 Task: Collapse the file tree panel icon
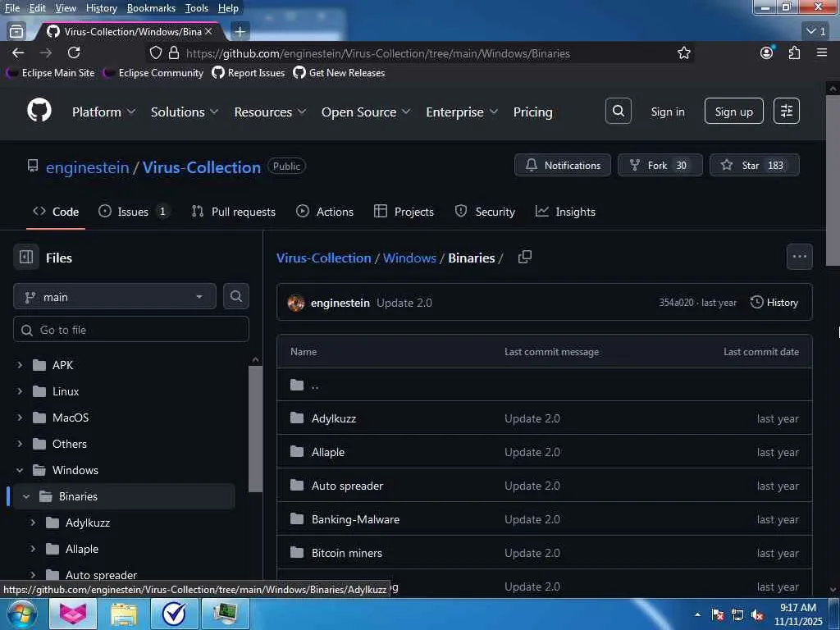(26, 257)
